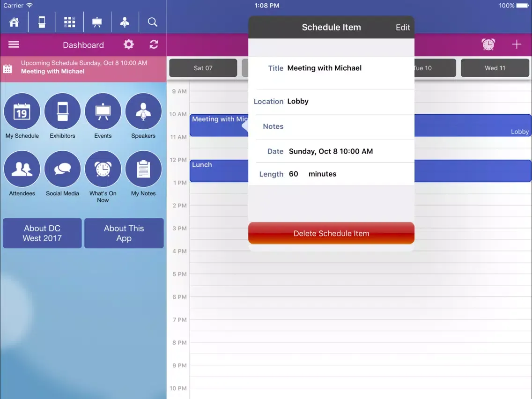Tap the Home icon in top toolbar
This screenshot has height=399, width=532.
pos(14,22)
